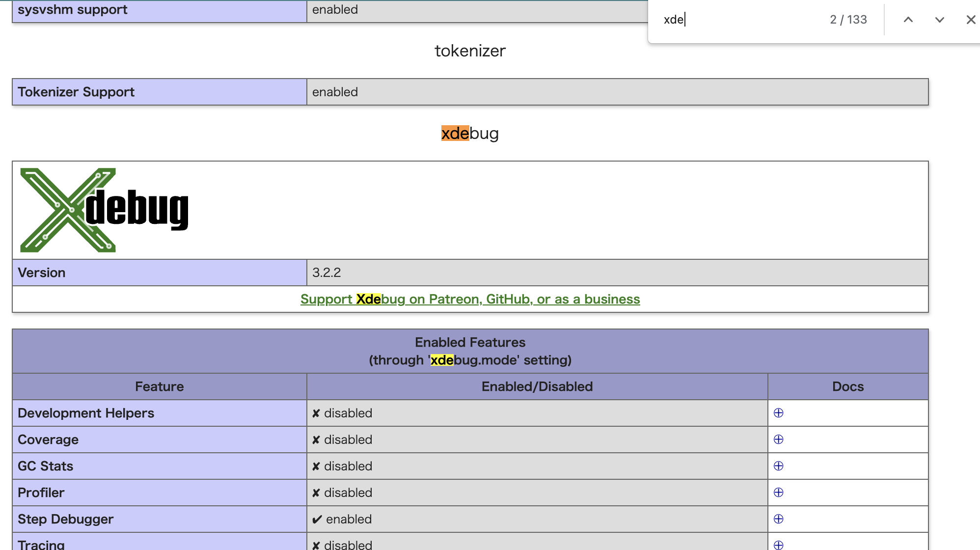Screen dimensions: 980x550
Task: Click the Enabled Features table header
Action: point(470,351)
